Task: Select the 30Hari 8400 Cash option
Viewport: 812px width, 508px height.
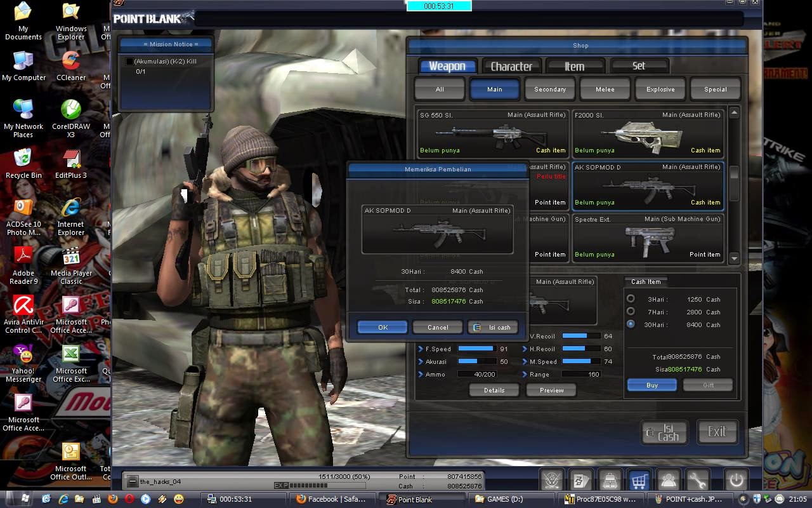Action: 631,324
